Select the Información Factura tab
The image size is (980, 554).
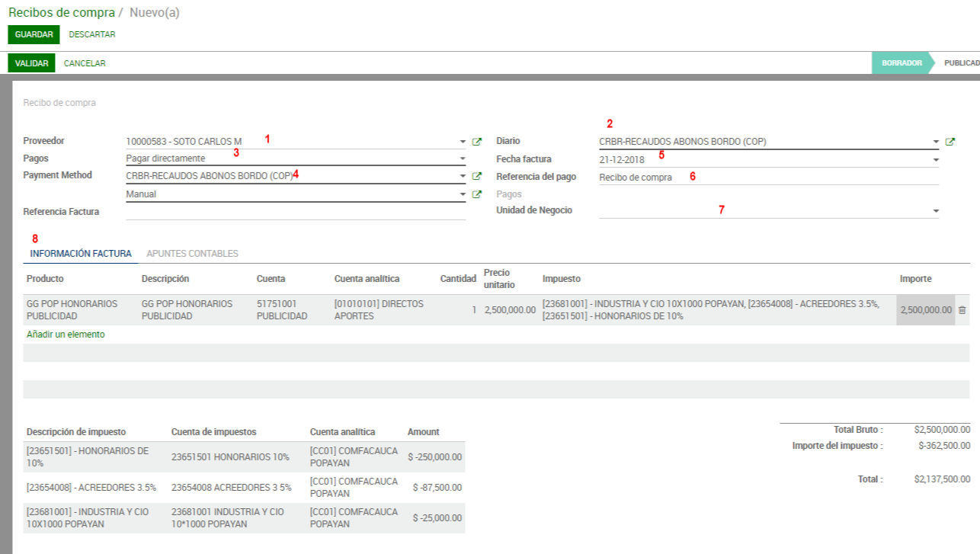(x=81, y=254)
